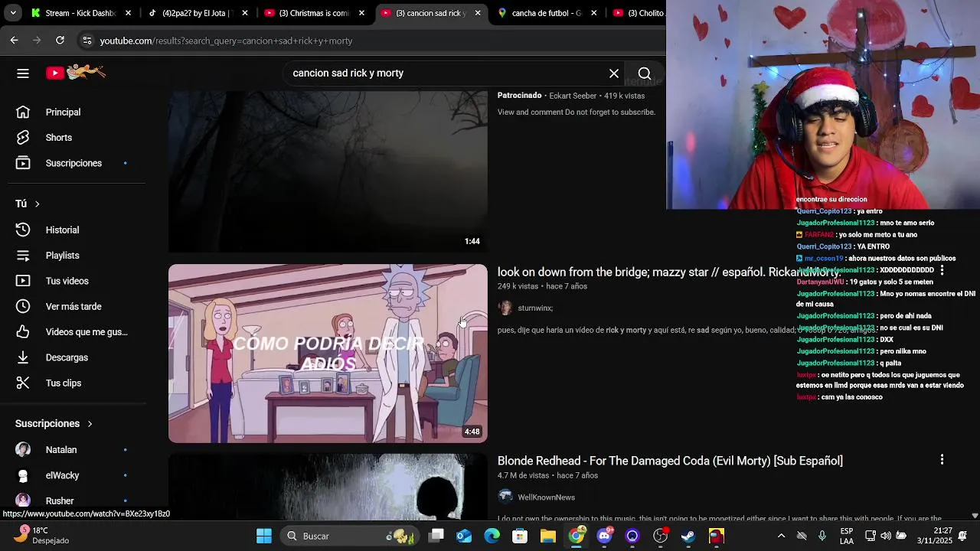Open Discord from the taskbar
The width and height of the screenshot is (980, 551).
point(604,536)
